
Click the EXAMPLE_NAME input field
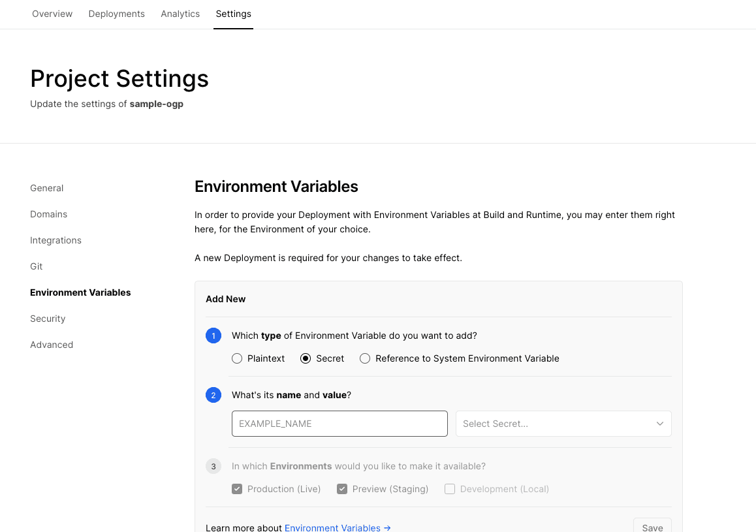339,424
